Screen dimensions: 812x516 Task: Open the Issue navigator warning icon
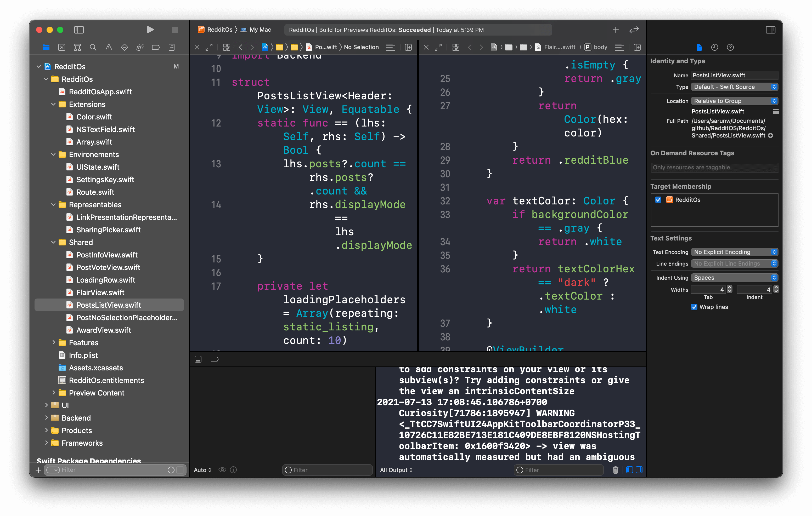(109, 48)
